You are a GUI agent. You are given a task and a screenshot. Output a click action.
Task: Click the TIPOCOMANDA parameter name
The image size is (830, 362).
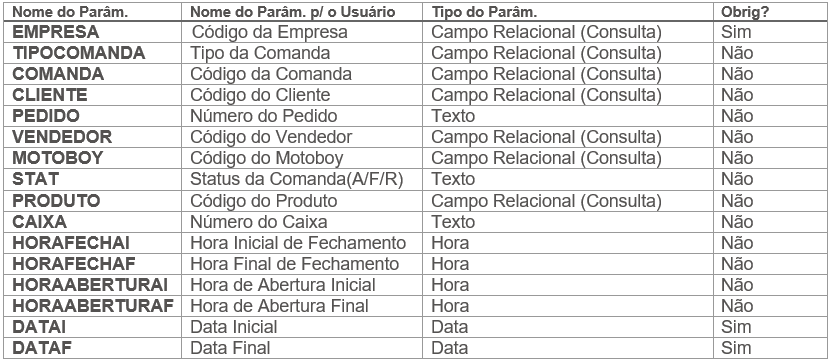click(79, 53)
